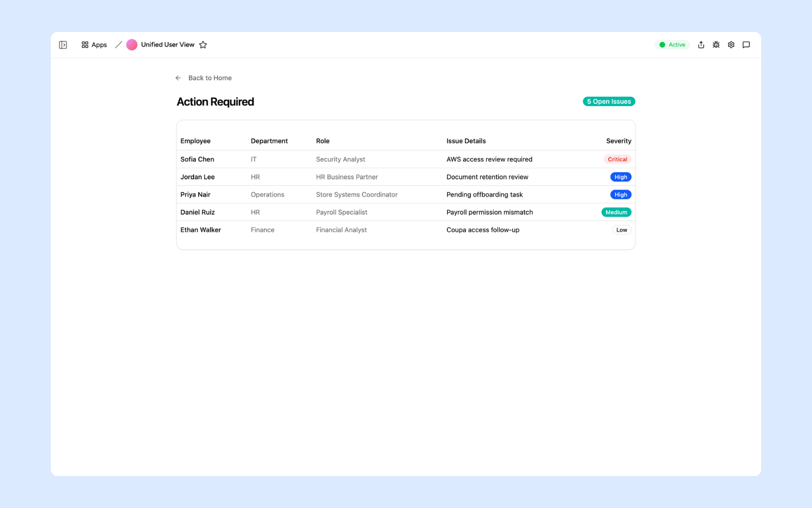The image size is (812, 508).
Task: Select employee Jordan Lee
Action: (x=197, y=177)
